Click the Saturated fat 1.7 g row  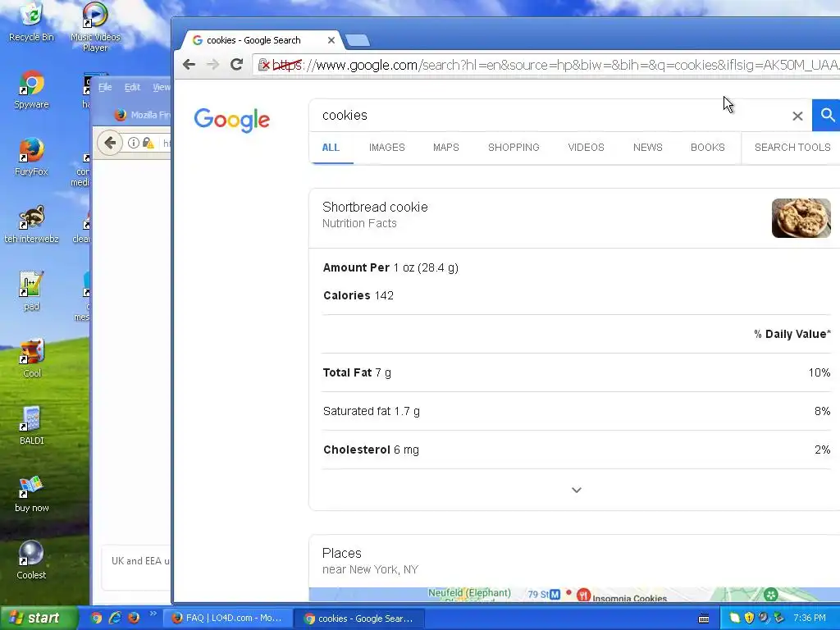coord(577,412)
